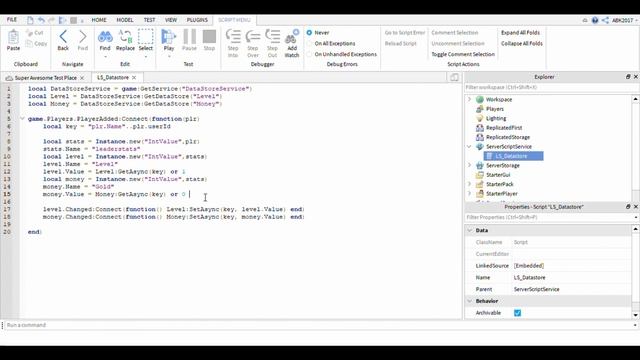This screenshot has width=640, height=360.
Task: Click the Step Over debugger icon
Action: point(253,36)
